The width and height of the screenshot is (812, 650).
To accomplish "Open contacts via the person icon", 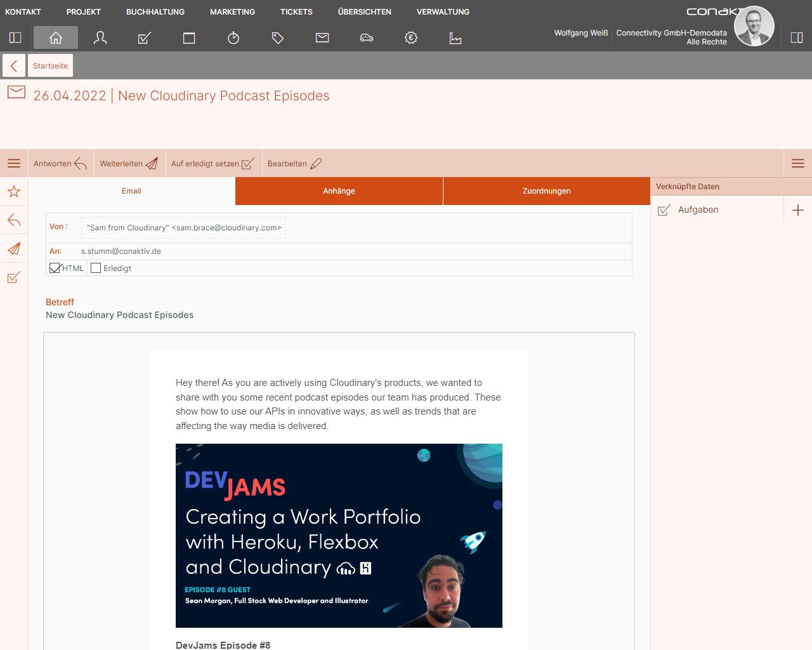I will tap(100, 38).
